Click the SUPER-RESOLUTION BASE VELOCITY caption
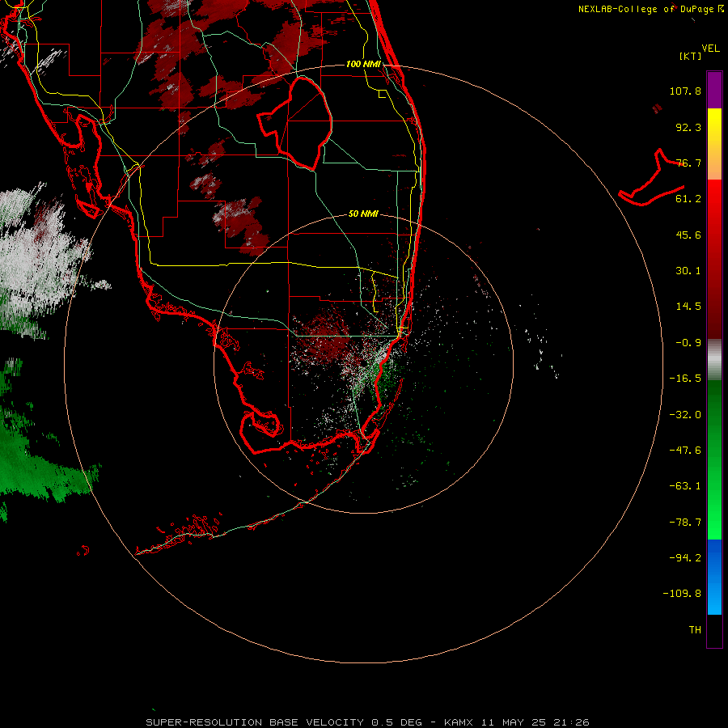 [x=255, y=722]
